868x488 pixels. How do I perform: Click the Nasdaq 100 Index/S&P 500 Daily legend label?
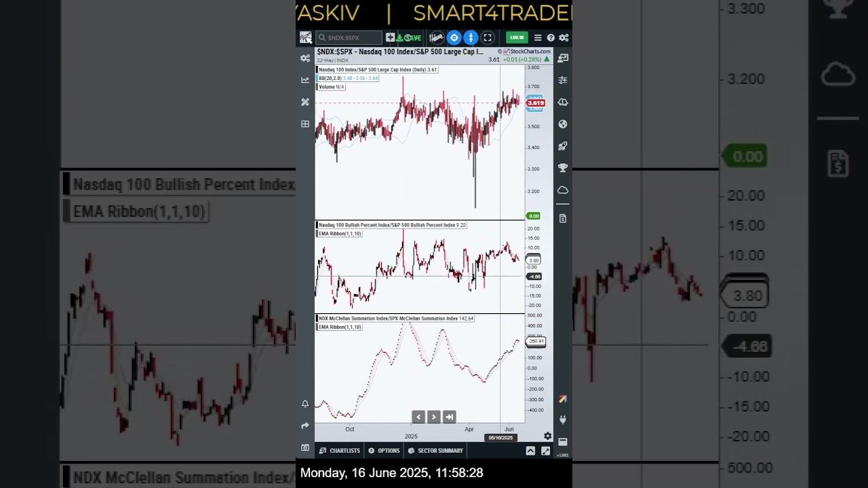378,70
